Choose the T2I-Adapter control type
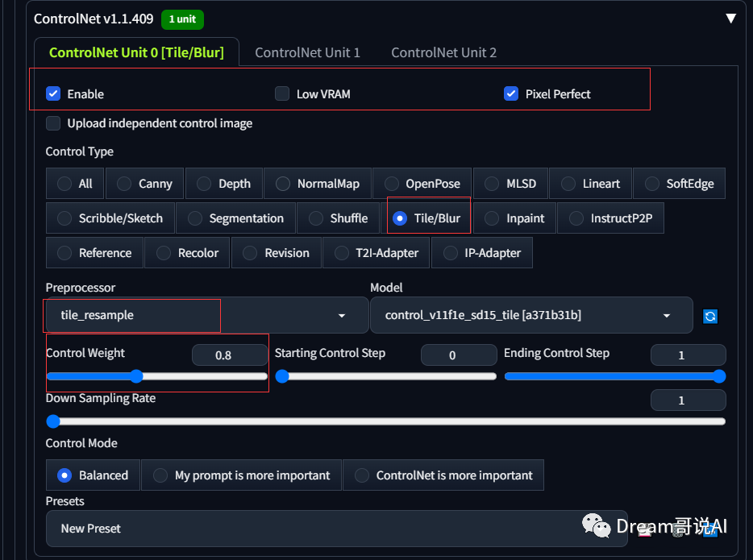 (376, 252)
